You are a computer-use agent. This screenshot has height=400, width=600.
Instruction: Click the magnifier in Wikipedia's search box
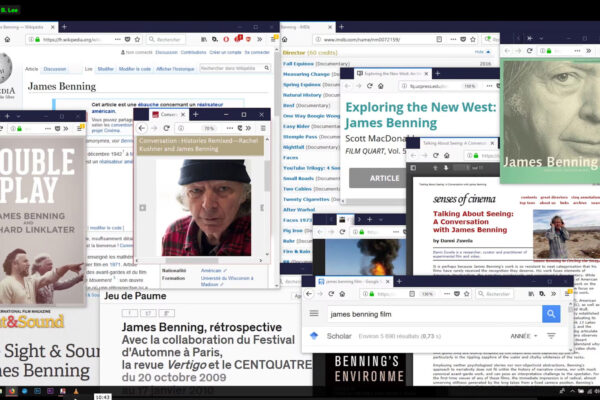(x=266, y=68)
